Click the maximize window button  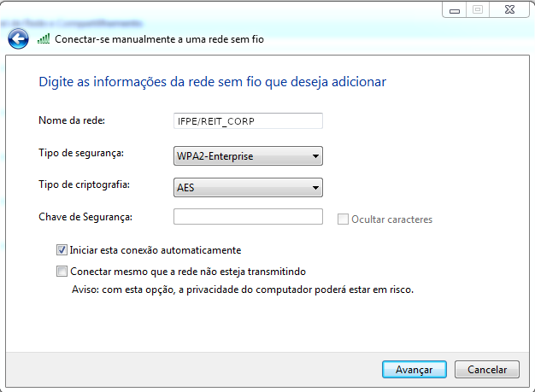coord(477,9)
